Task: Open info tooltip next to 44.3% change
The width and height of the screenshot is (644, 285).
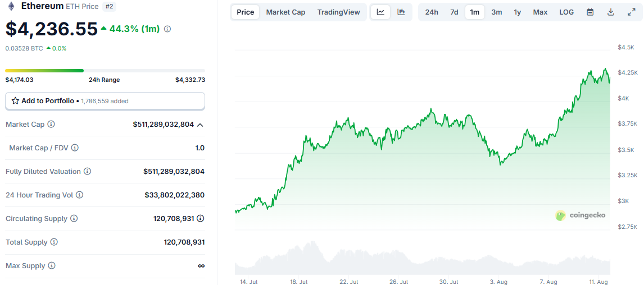Action: click(167, 29)
